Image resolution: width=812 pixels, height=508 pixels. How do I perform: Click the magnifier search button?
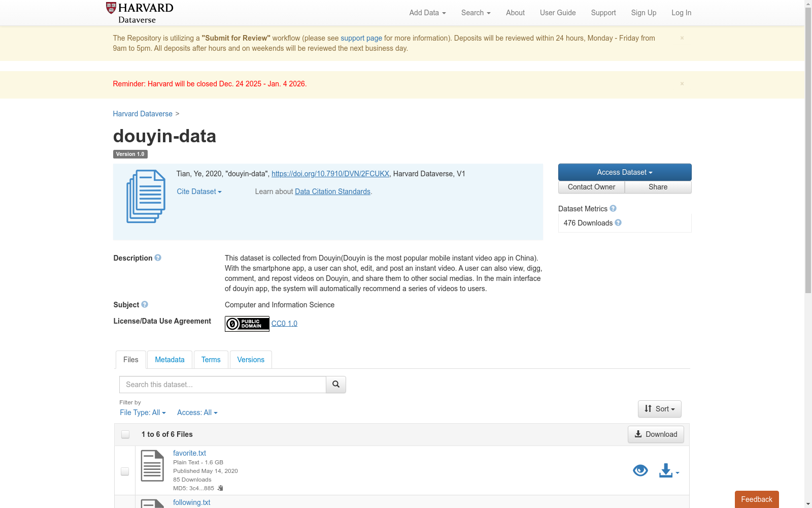(x=336, y=385)
